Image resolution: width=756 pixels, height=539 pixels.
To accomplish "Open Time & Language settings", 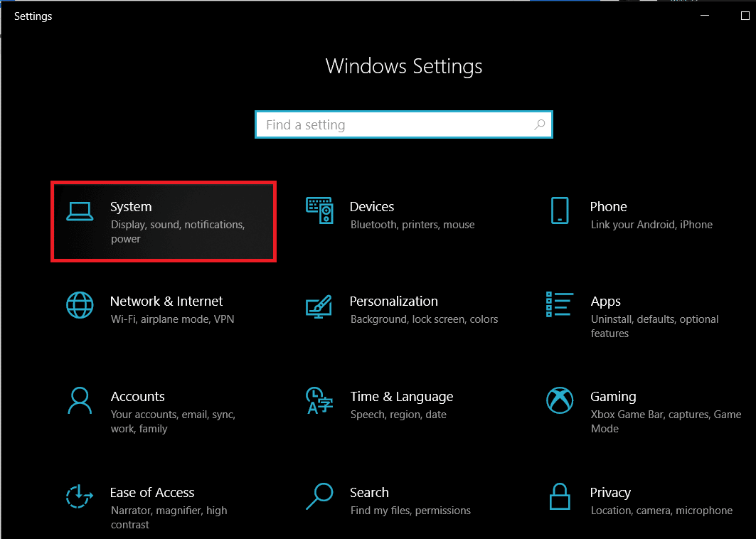I will pos(401,396).
